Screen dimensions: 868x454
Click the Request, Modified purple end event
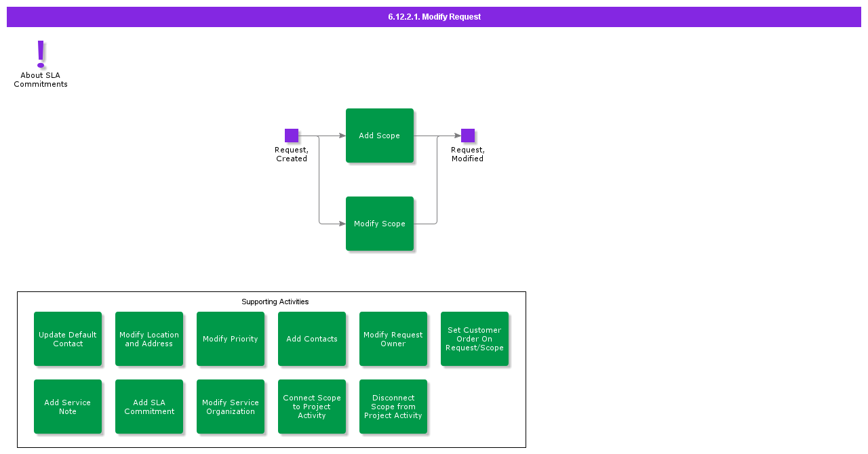pyautogui.click(x=468, y=136)
